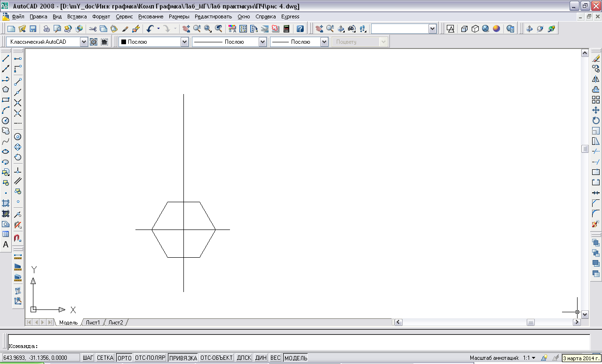
Task: Open the Сервис menu
Action: 124,16
